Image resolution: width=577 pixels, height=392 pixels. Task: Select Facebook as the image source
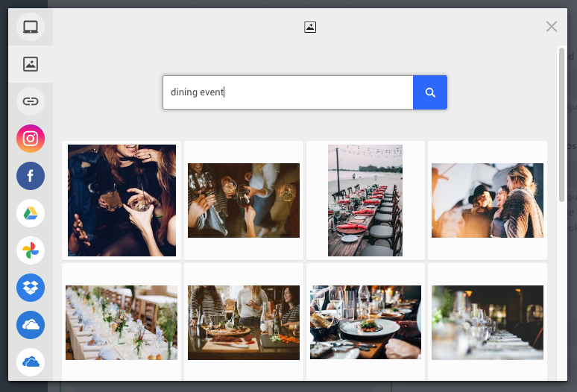[x=31, y=176]
